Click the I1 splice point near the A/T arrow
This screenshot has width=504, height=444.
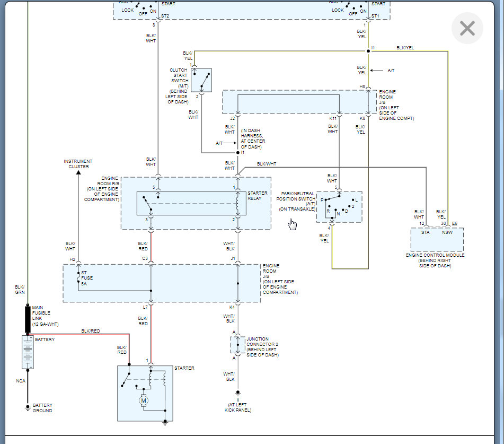(x=238, y=152)
